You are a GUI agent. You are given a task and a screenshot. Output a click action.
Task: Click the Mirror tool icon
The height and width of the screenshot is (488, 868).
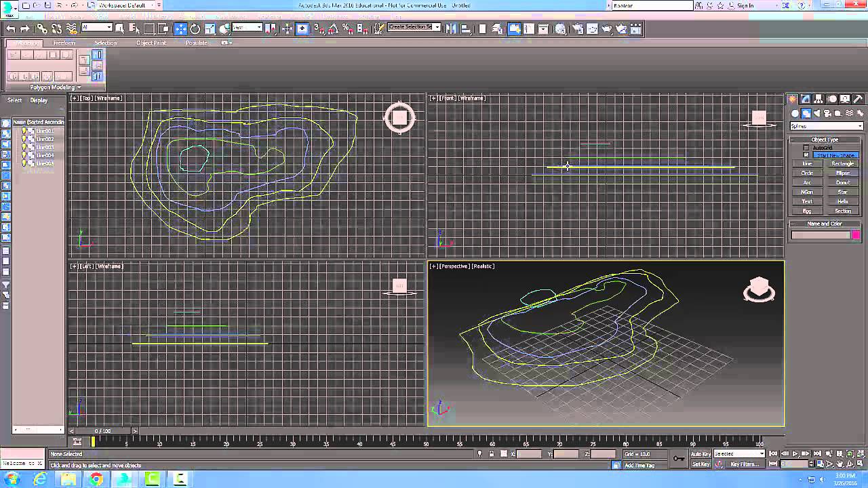452,28
